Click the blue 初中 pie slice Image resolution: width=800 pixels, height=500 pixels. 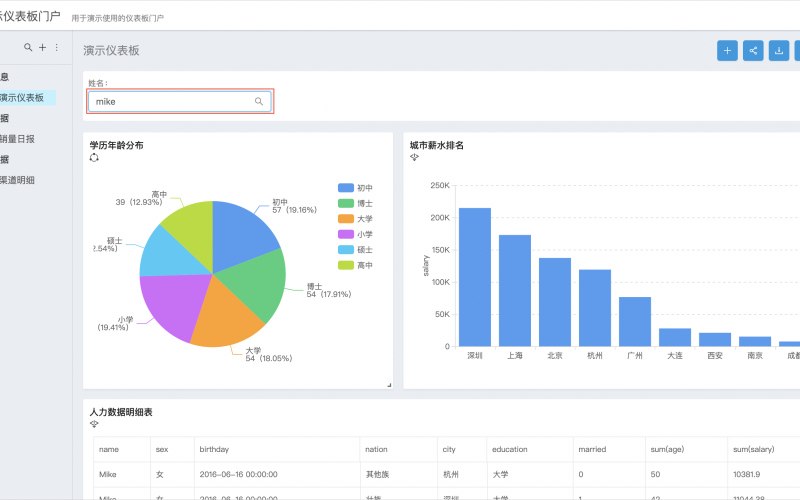pos(240,232)
